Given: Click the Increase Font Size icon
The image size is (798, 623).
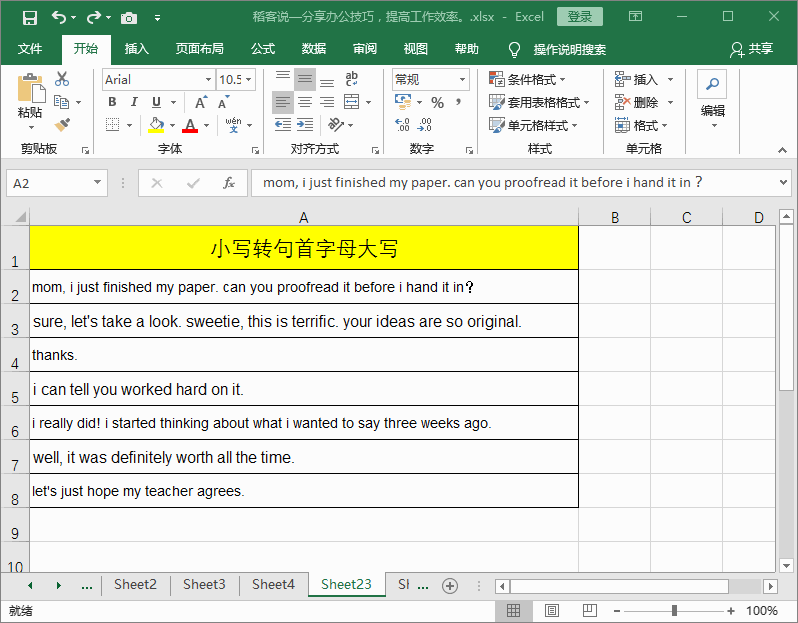Looking at the screenshot, I should pos(201,102).
